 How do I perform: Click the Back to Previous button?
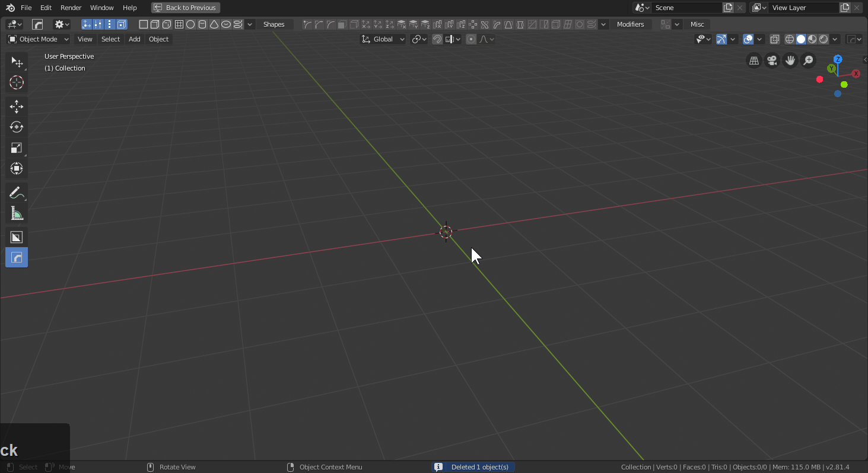coord(186,8)
